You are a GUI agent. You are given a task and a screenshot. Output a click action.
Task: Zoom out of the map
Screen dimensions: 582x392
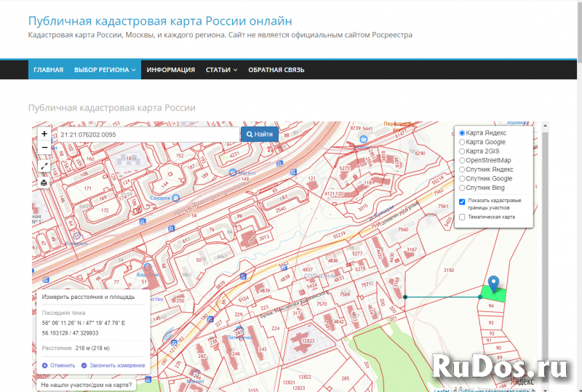click(44, 148)
